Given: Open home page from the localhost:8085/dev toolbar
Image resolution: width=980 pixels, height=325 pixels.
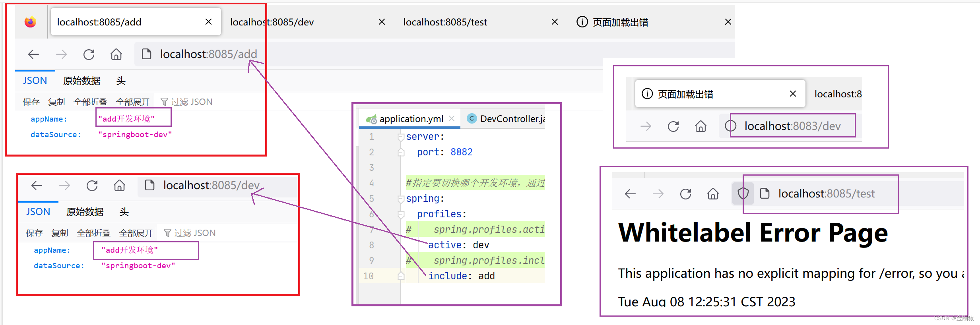Looking at the screenshot, I should [x=119, y=185].
